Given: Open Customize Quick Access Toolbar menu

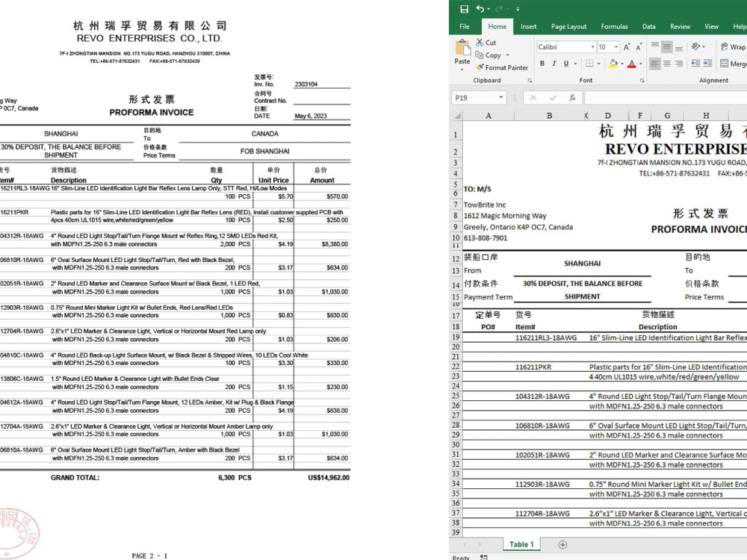Looking at the screenshot, I should pyautogui.click(x=518, y=9).
